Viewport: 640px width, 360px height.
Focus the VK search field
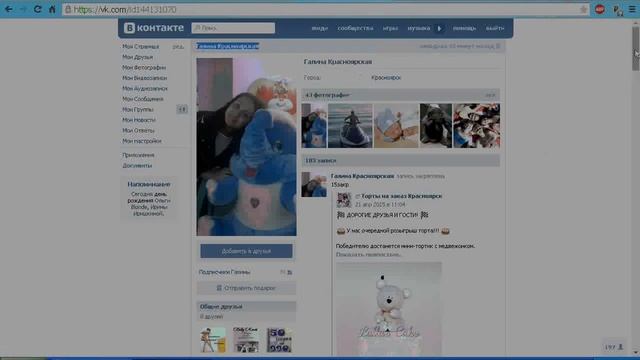(x=233, y=28)
